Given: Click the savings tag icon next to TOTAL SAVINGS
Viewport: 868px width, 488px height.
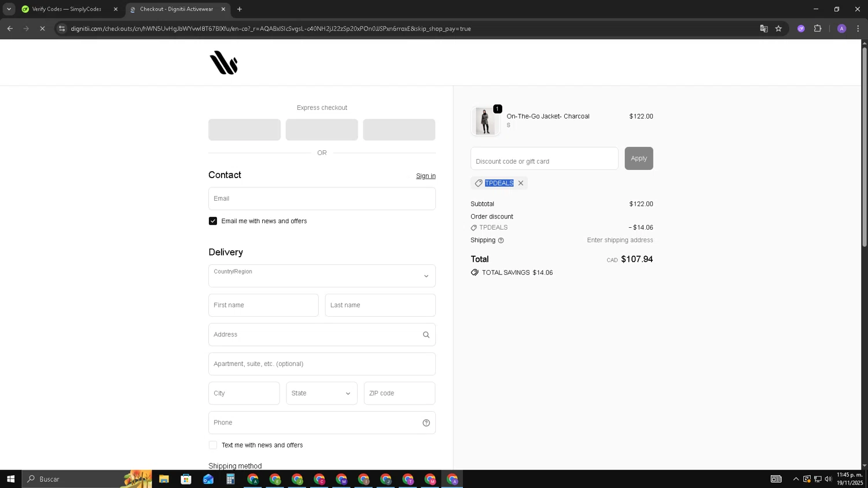Looking at the screenshot, I should pos(475,272).
